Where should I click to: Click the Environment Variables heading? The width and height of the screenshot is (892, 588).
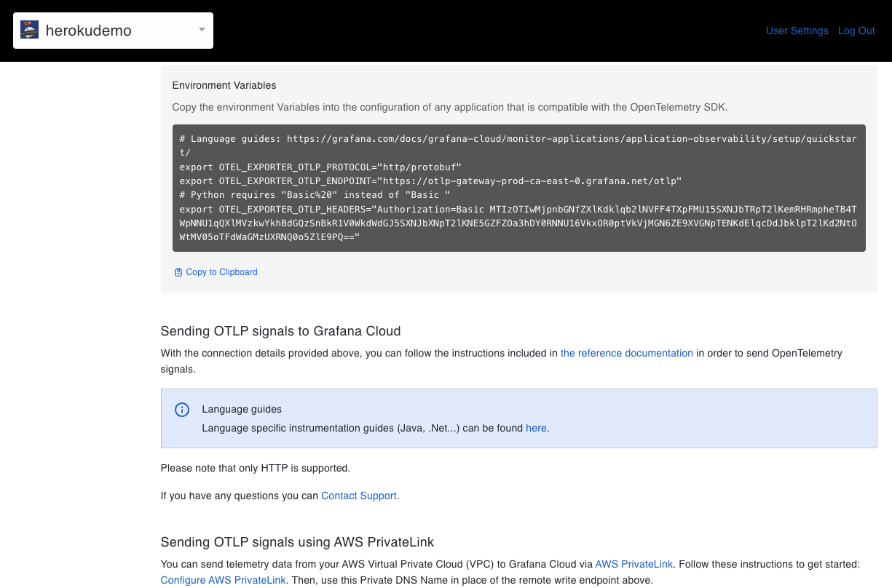pos(224,85)
